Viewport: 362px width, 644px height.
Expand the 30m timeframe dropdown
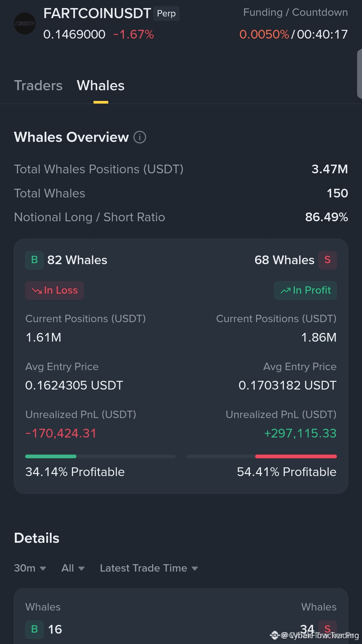click(30, 568)
